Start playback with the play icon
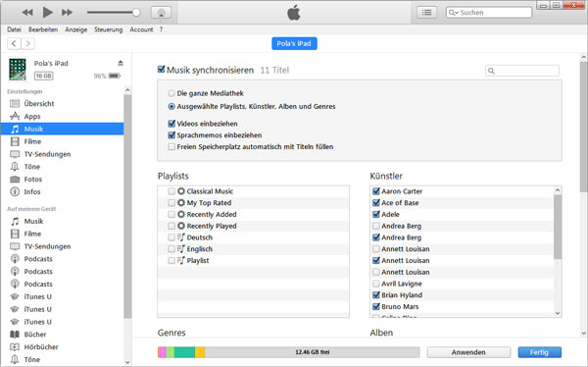This screenshot has height=367, width=588. point(47,13)
